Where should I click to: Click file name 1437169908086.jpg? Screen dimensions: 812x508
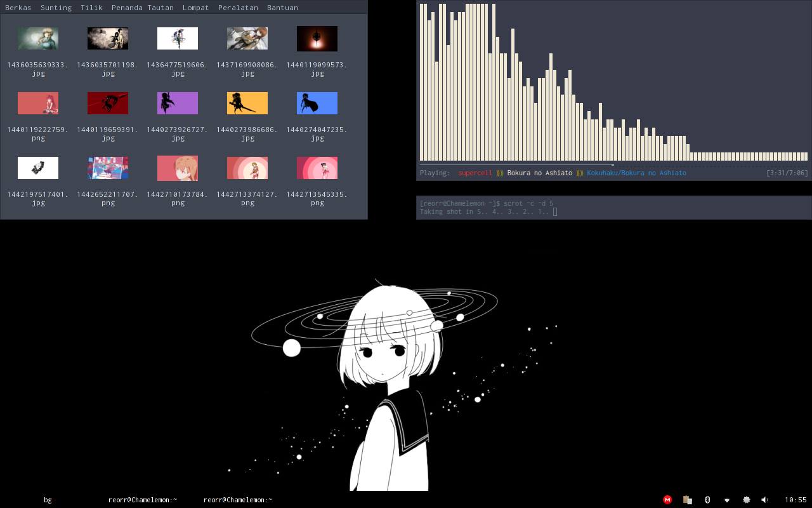247,69
